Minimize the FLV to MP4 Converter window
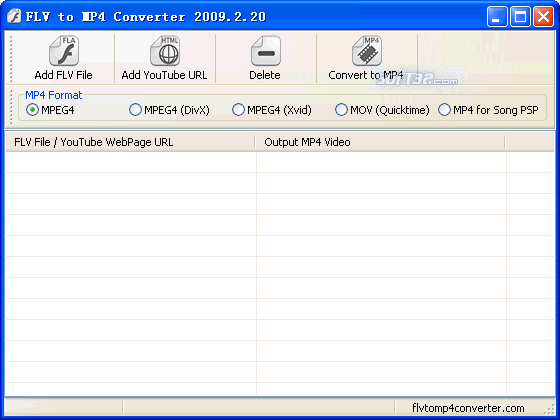 [497, 17]
